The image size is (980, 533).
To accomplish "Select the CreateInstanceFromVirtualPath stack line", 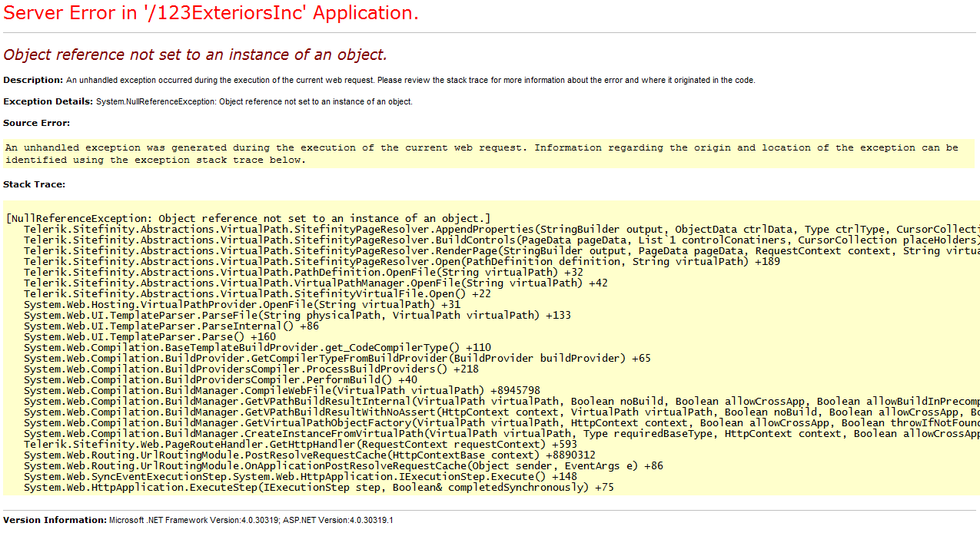I will click(x=502, y=433).
